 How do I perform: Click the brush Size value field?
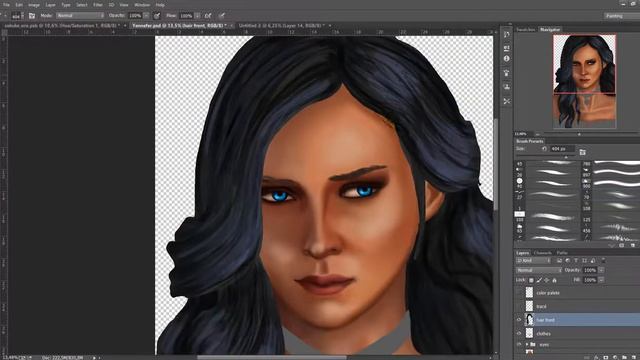[x=562, y=149]
